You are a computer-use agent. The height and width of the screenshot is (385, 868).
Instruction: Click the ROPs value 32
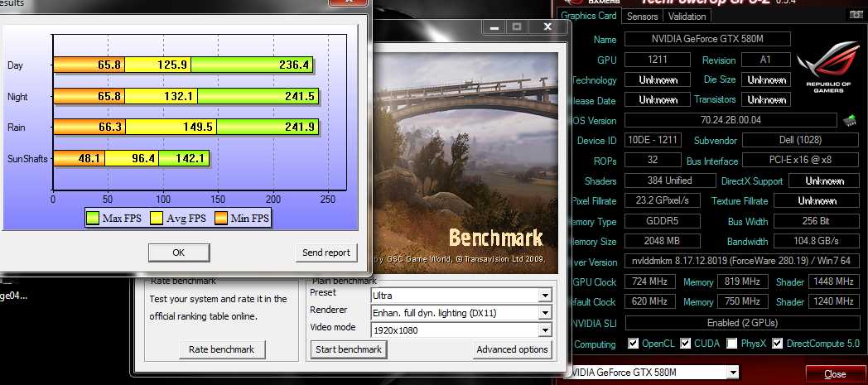653,161
